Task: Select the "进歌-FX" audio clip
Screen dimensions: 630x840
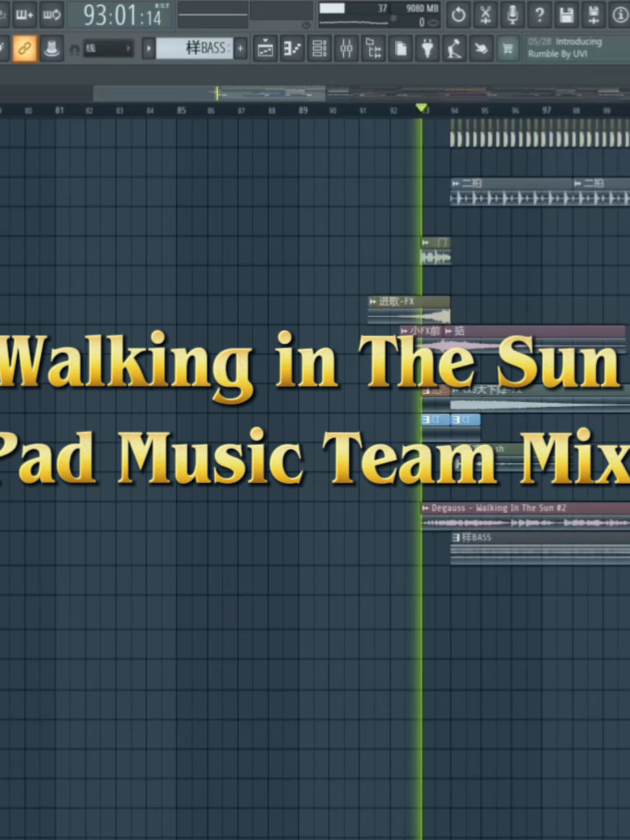Action: point(409,310)
